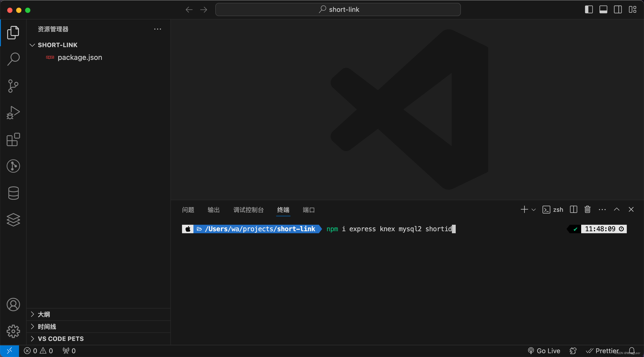Toggle the secondary side bar
The width and height of the screenshot is (644, 357).
pyautogui.click(x=618, y=9)
